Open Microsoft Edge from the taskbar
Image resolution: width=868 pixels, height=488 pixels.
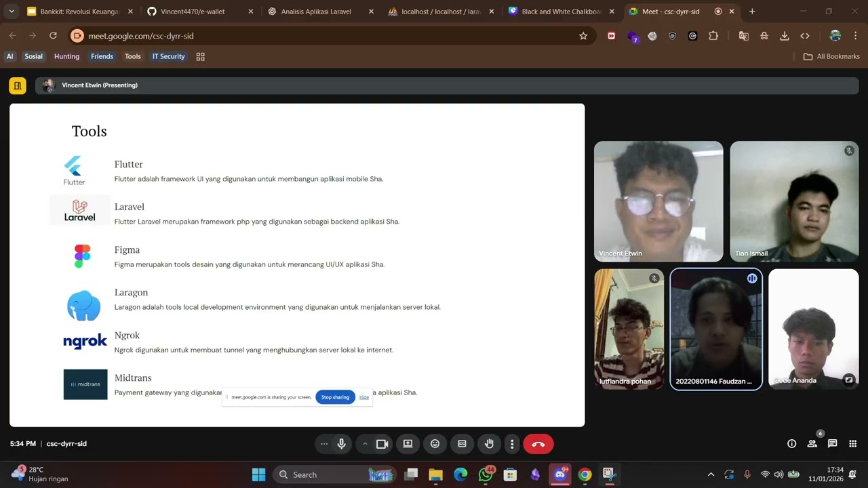pos(460,474)
